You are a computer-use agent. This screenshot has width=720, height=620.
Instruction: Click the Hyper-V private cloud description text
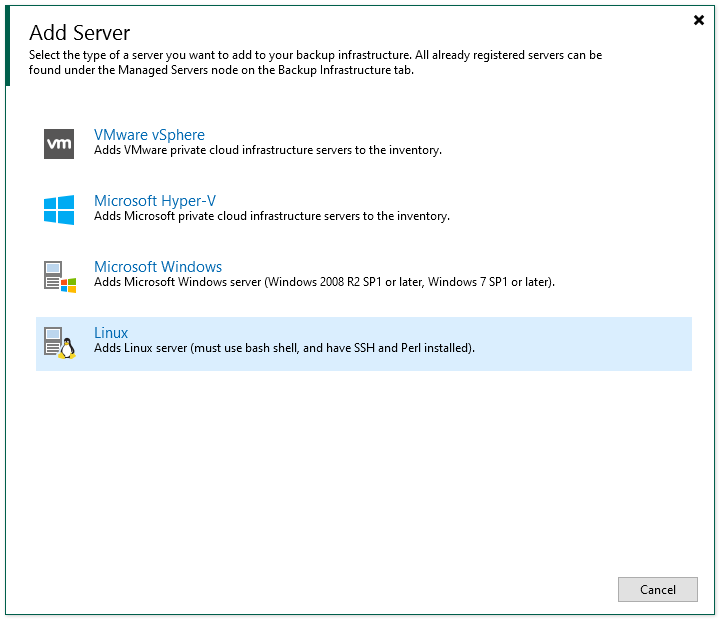[271, 216]
